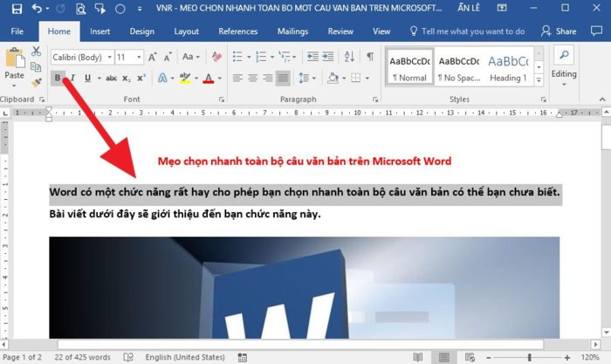Open the Editing find menu
The width and height of the screenshot is (611, 364).
coord(564,67)
